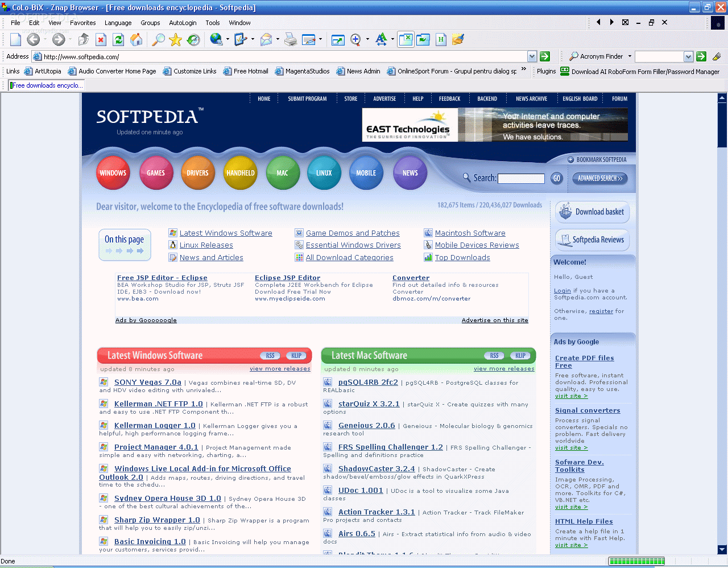The image size is (728, 568).
Task: Open the Free Hotmail bookmark
Action: [x=246, y=71]
